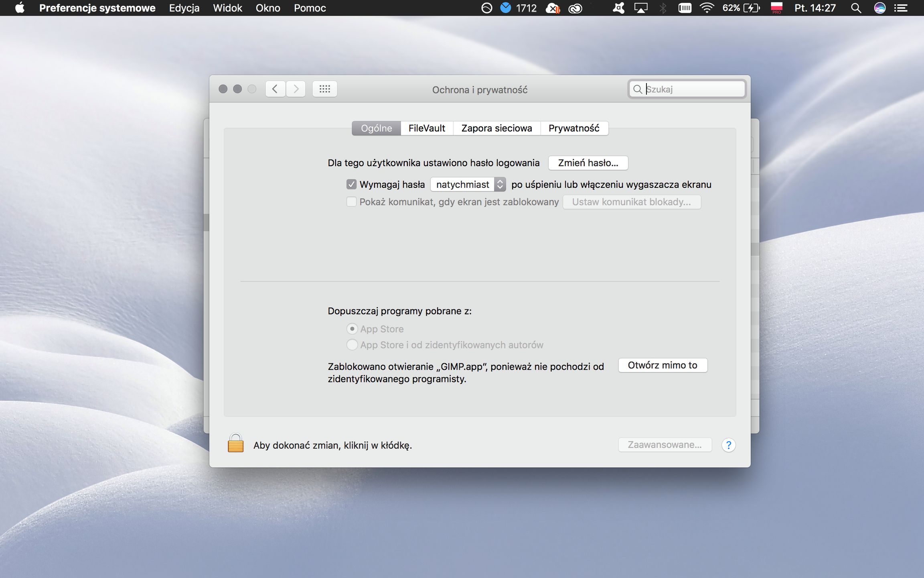Screen dimensions: 924x578
Task: Open the natychmiast delay dropdown
Action: coord(468,185)
